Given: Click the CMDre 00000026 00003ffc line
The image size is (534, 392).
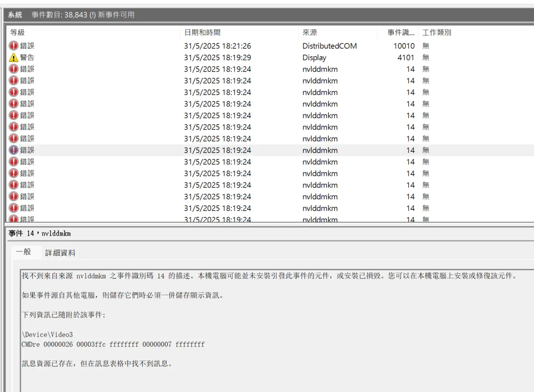Looking at the screenshot, I should tap(113, 344).
